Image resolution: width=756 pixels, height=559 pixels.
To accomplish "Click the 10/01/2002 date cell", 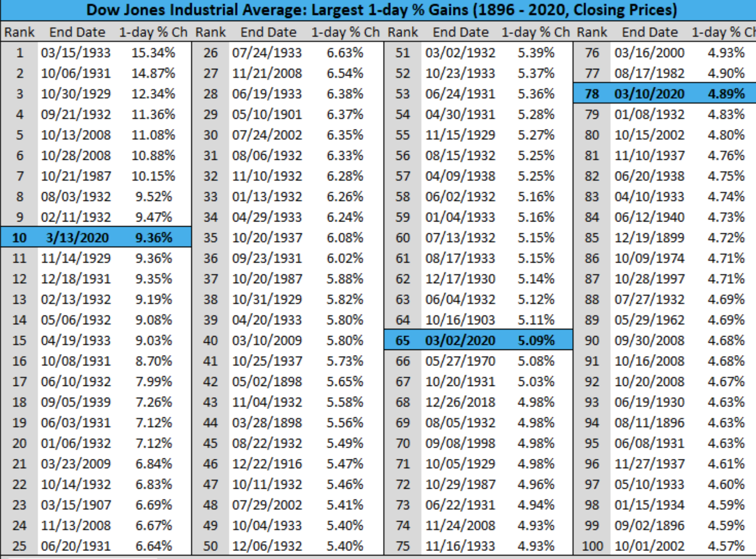I will [x=649, y=546].
